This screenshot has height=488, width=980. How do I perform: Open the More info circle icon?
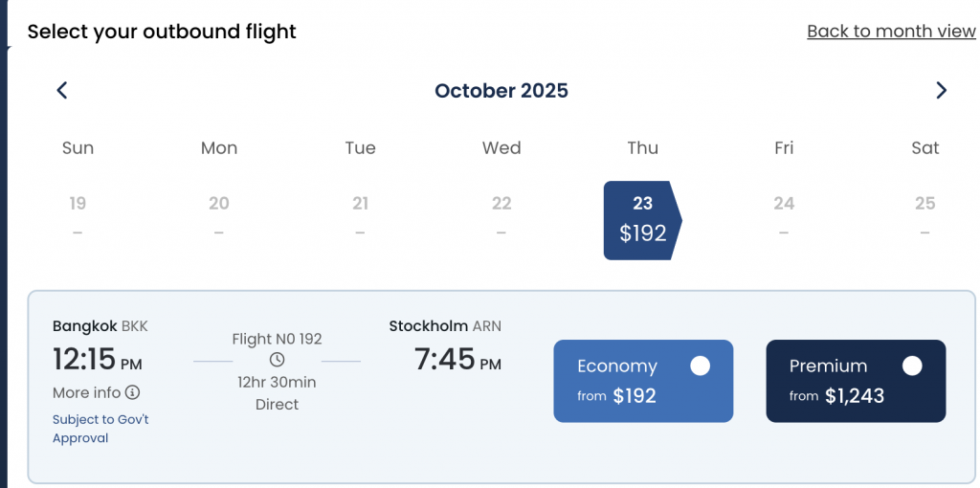pos(132,392)
